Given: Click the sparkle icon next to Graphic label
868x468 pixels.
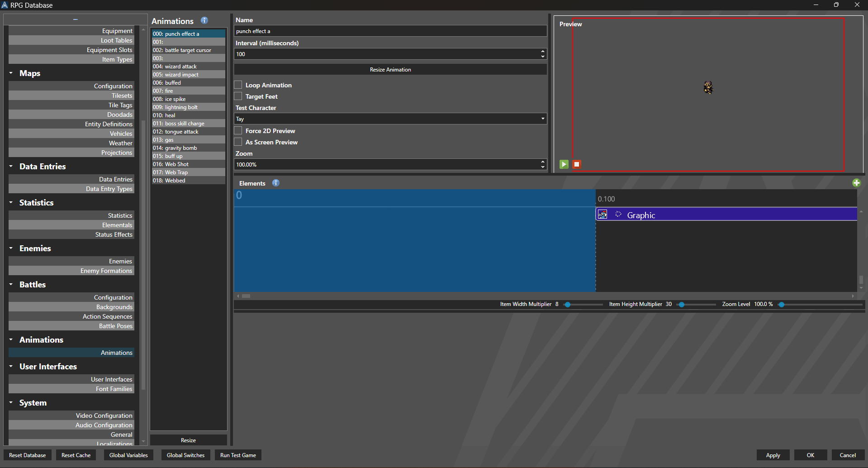Looking at the screenshot, I should click(618, 214).
